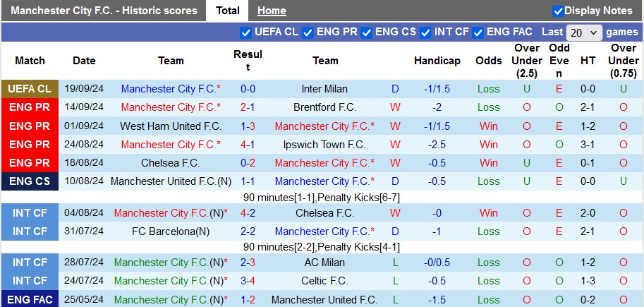The image size is (644, 307).
Task: Toggle the Display Notes checkbox
Action: coord(558,11)
